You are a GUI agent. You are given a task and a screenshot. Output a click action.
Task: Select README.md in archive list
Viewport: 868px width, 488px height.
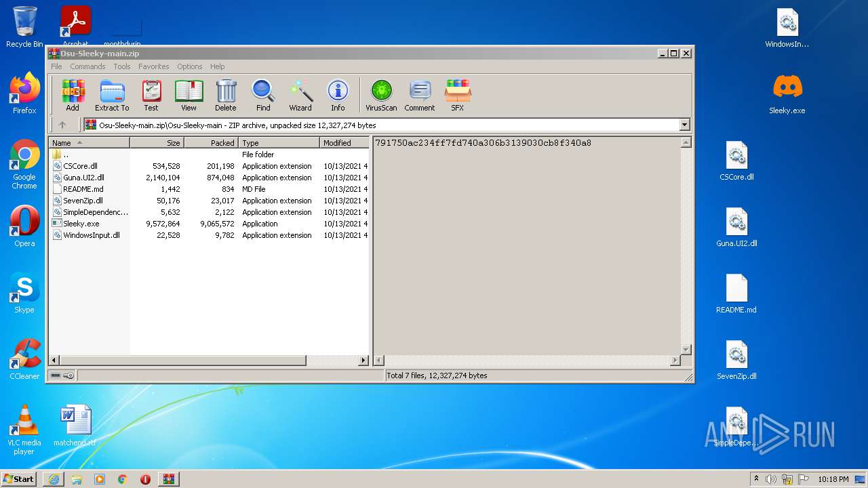pos(209,189)
